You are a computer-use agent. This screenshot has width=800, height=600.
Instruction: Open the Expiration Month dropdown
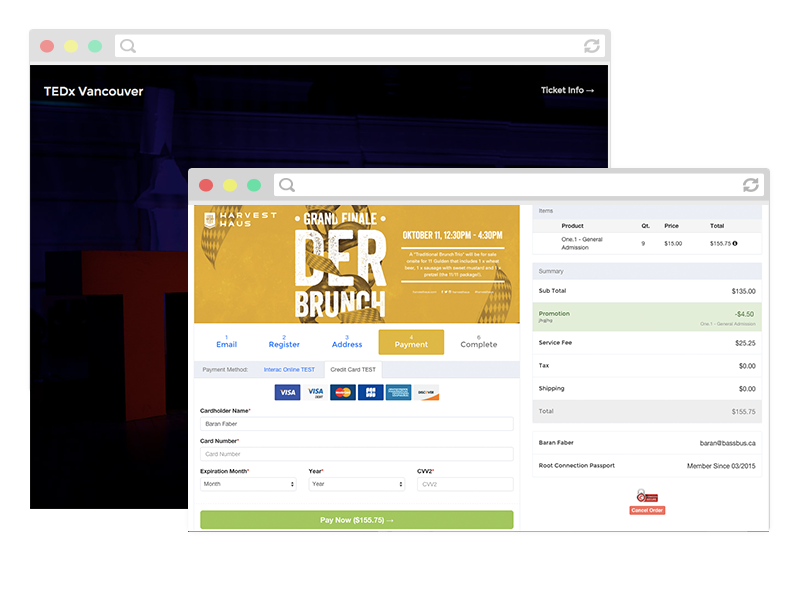click(247, 483)
